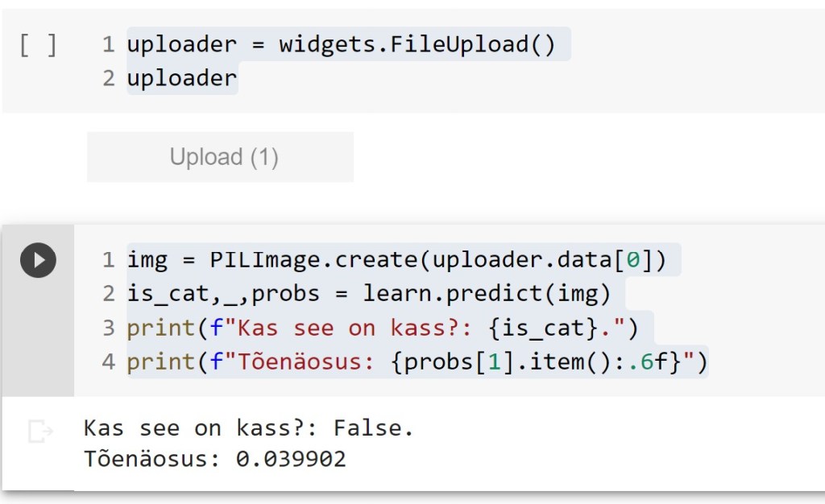The width and height of the screenshot is (825, 504).
Task: Click line number 1 in the prediction cell
Action: pos(109,261)
